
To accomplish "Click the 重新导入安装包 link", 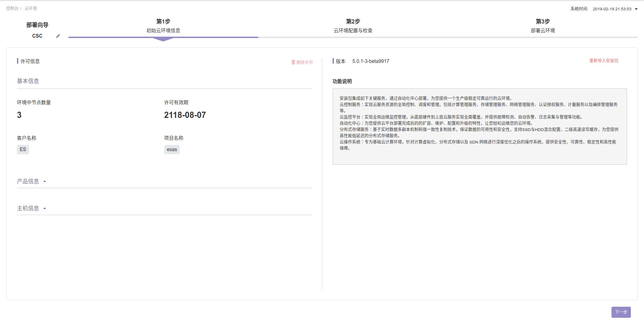I will click(604, 61).
